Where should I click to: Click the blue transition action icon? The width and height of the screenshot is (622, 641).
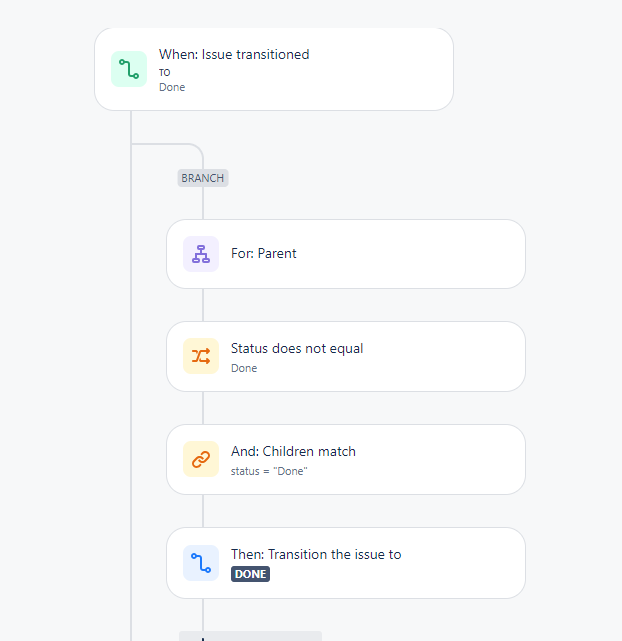[201, 563]
